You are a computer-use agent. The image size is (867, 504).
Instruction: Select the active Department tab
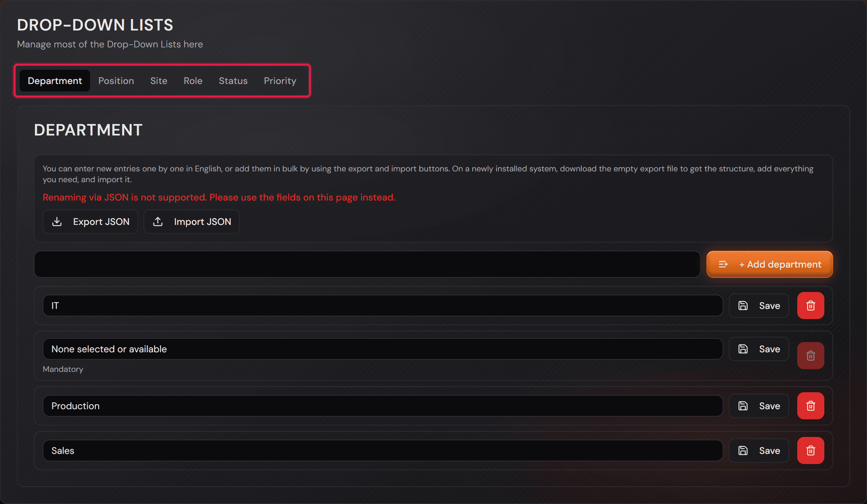click(x=55, y=81)
